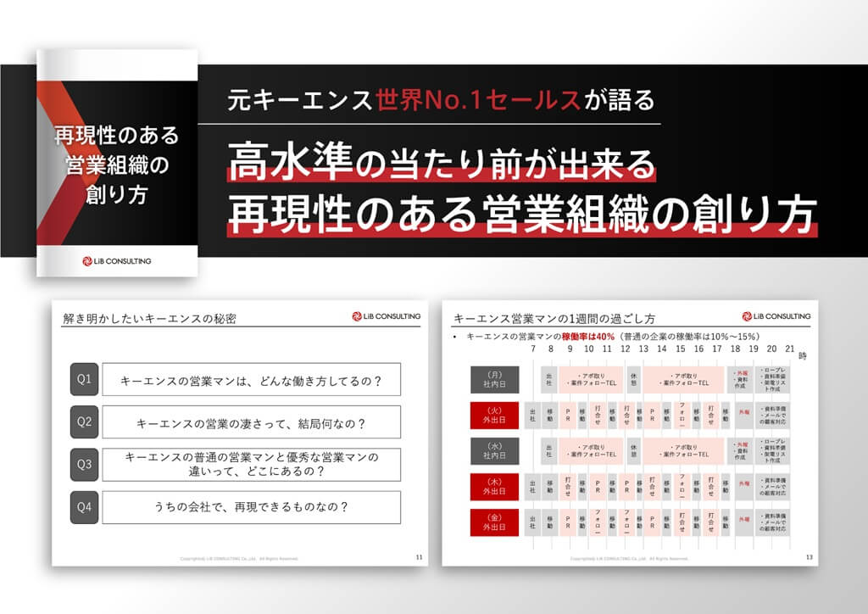Click the large banner title 再現性のある営業組織の創り方
The height and width of the screenshot is (614, 868).
pyautogui.click(x=522, y=214)
